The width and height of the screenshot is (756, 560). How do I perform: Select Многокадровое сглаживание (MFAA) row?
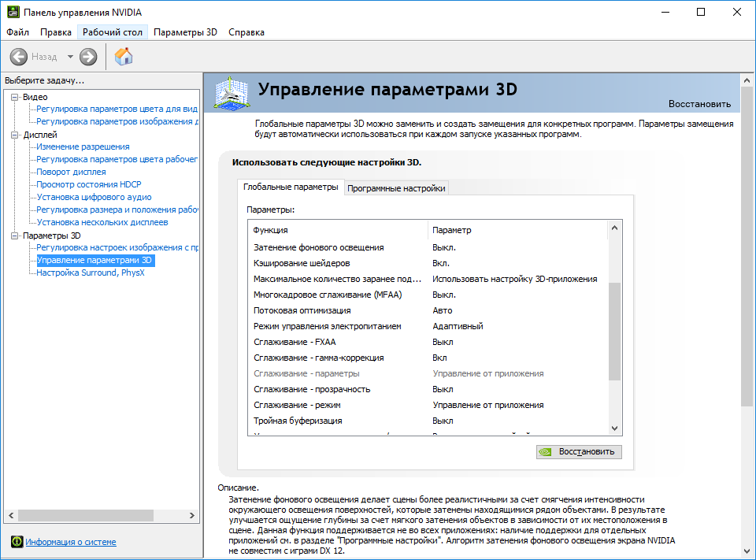(x=428, y=295)
